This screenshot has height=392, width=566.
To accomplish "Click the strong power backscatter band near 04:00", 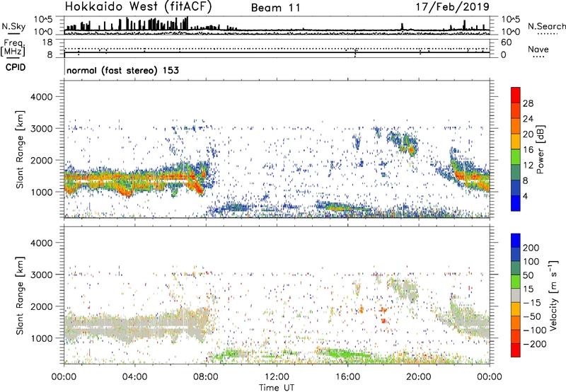I will (x=134, y=178).
